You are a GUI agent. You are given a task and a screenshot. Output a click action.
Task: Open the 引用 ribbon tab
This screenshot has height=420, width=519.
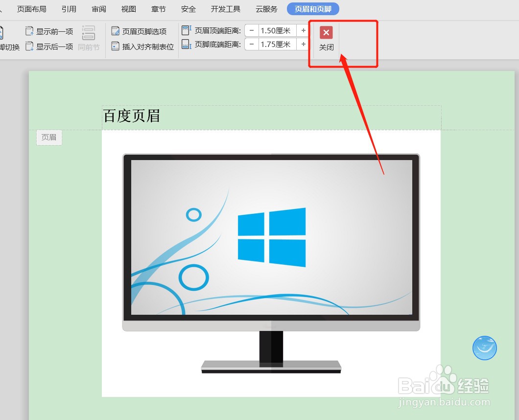tap(69, 9)
